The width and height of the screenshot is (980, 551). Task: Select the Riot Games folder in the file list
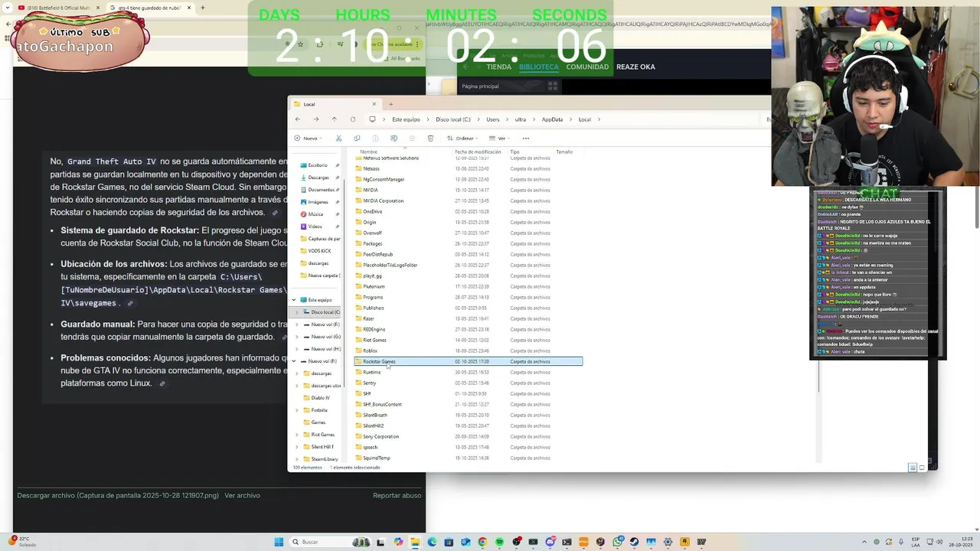tap(374, 340)
